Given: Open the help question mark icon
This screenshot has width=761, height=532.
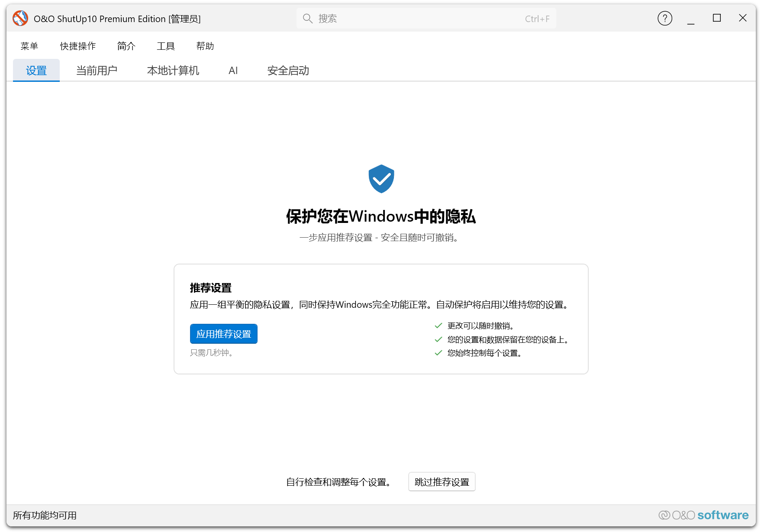Looking at the screenshot, I should point(664,18).
